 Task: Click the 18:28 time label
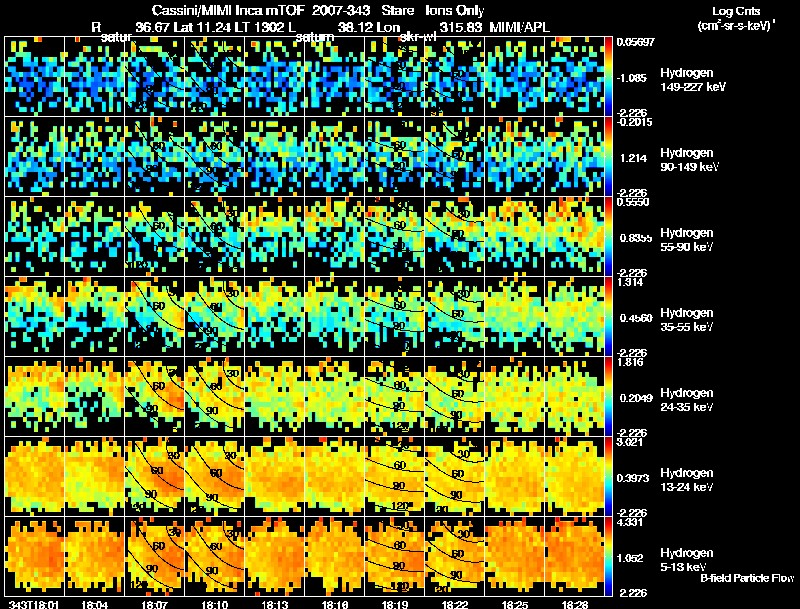click(x=575, y=604)
